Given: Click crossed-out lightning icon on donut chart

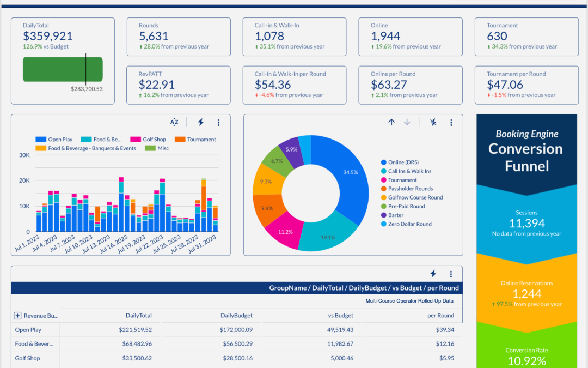Looking at the screenshot, I should click(x=433, y=123).
